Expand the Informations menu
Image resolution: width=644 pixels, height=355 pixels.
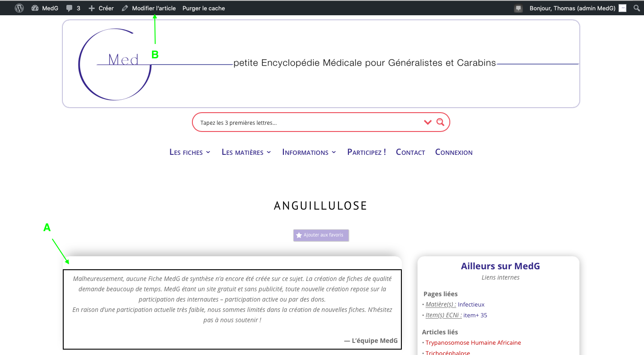pos(309,152)
